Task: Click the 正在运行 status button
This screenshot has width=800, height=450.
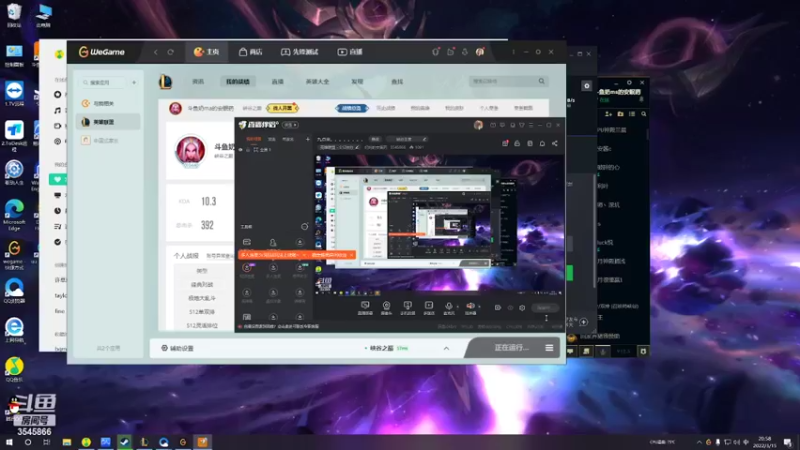Action: point(511,347)
